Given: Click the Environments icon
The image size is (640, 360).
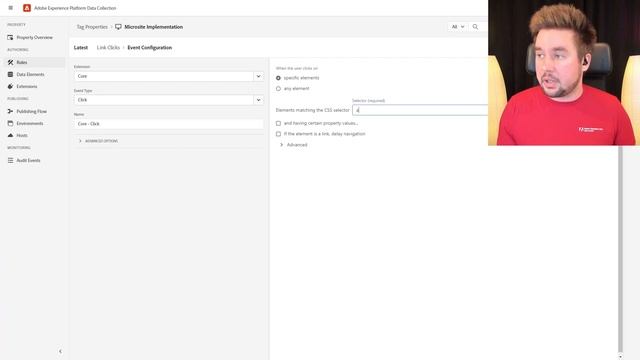Looking at the screenshot, I should 10,123.
